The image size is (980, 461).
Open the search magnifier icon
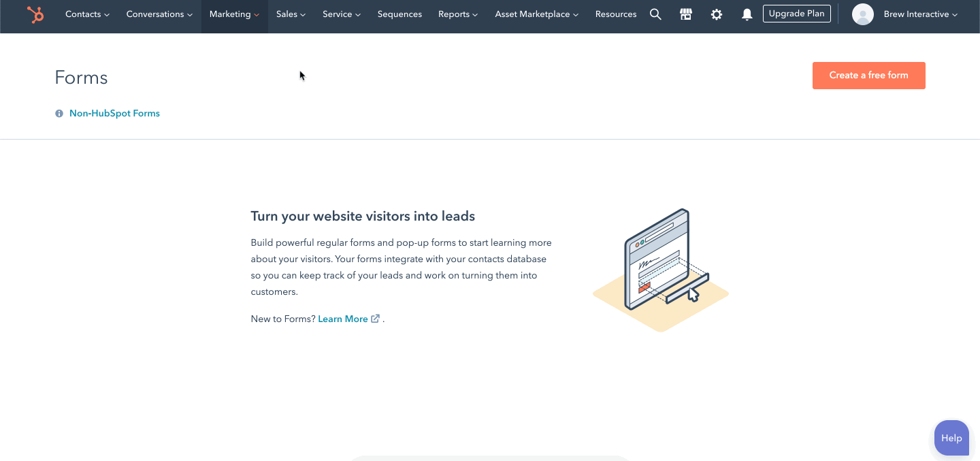[655, 14]
